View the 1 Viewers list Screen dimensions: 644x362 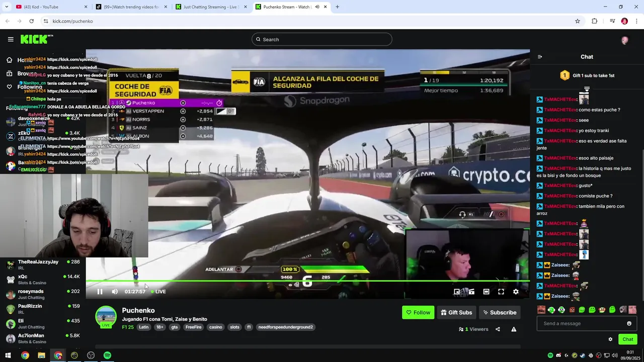click(473, 329)
